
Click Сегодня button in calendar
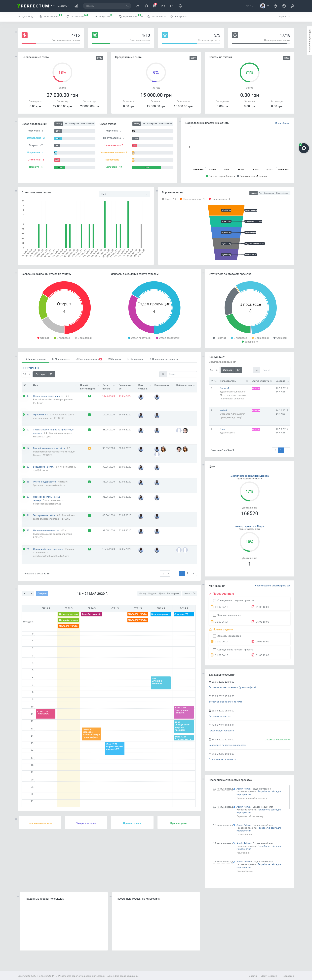pyautogui.click(x=42, y=594)
